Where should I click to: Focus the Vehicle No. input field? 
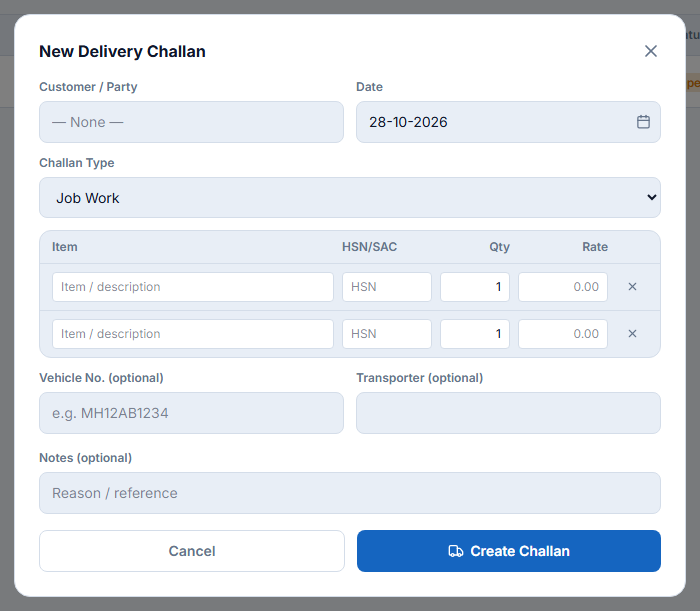click(x=192, y=413)
